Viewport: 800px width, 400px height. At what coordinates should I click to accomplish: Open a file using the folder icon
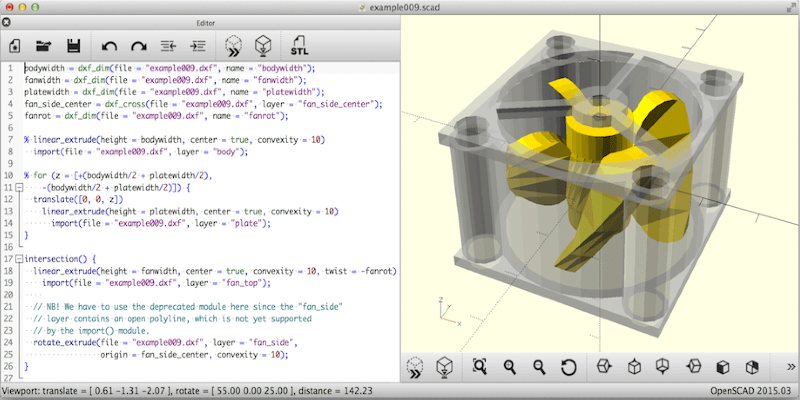point(44,45)
